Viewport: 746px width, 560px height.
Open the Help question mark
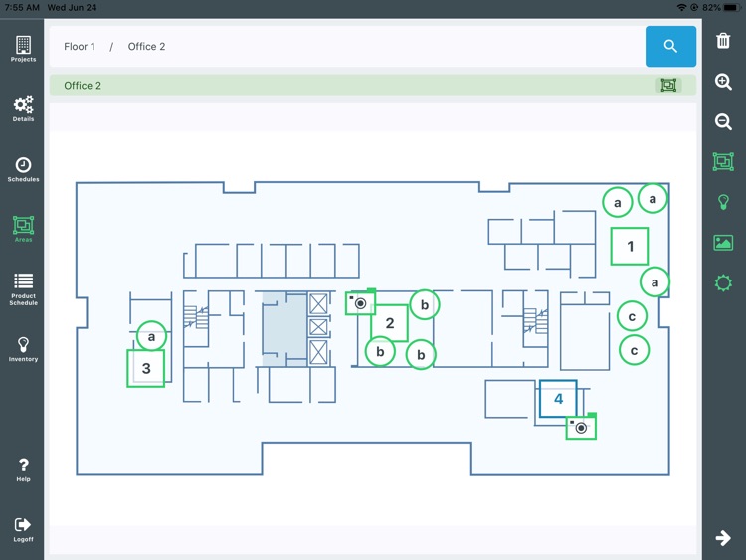coord(23,470)
